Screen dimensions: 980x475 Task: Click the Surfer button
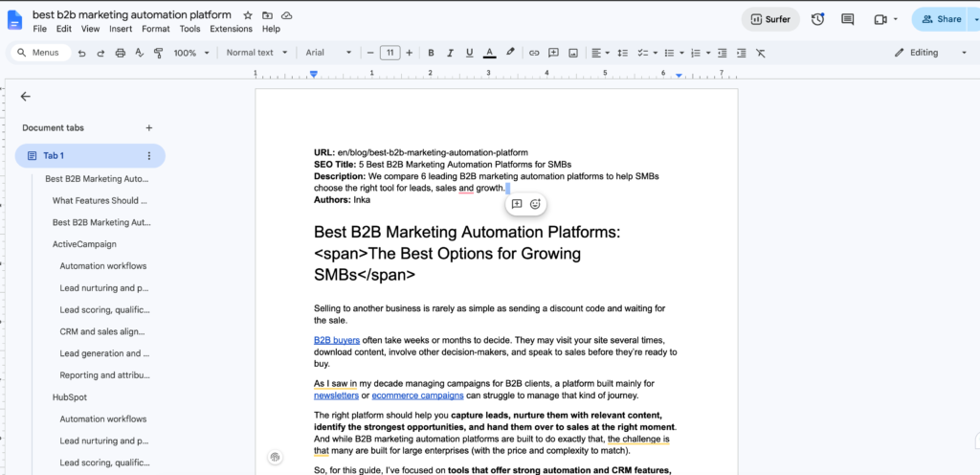pyautogui.click(x=770, y=19)
